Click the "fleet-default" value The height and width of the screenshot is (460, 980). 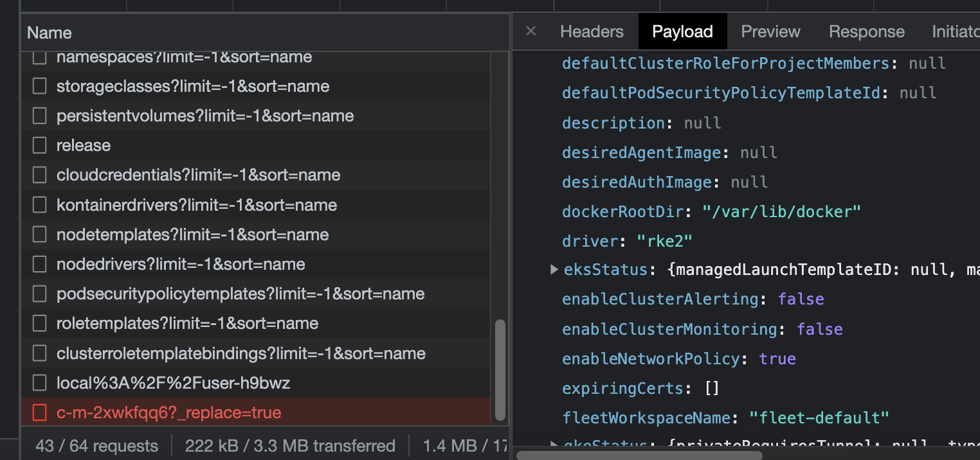tap(819, 418)
